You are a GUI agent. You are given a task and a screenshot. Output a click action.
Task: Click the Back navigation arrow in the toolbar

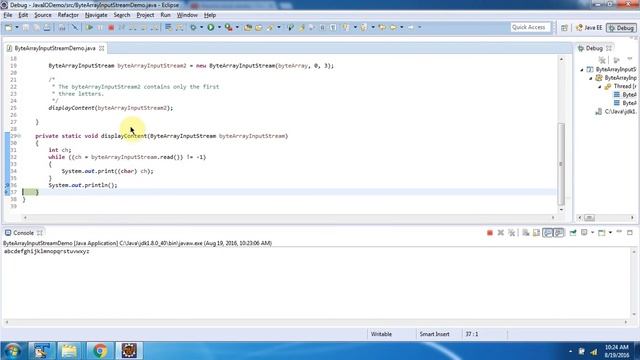click(x=393, y=27)
